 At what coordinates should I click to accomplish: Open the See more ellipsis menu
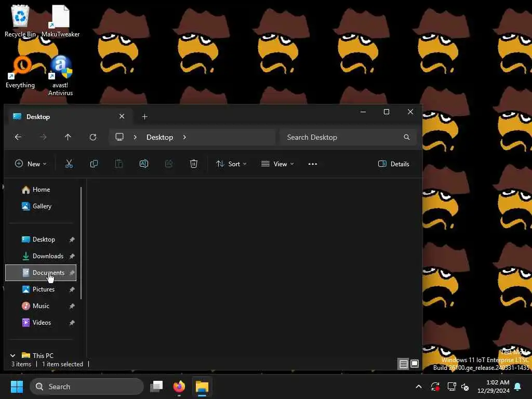pyautogui.click(x=312, y=164)
